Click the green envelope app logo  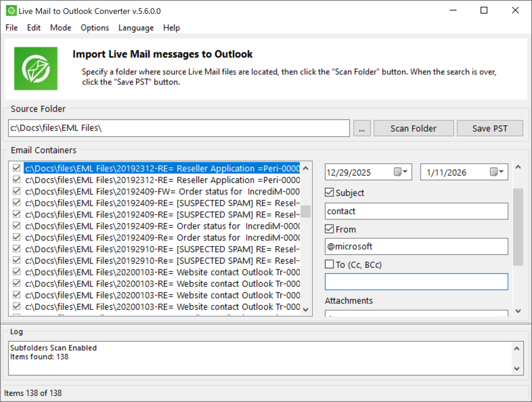36,68
